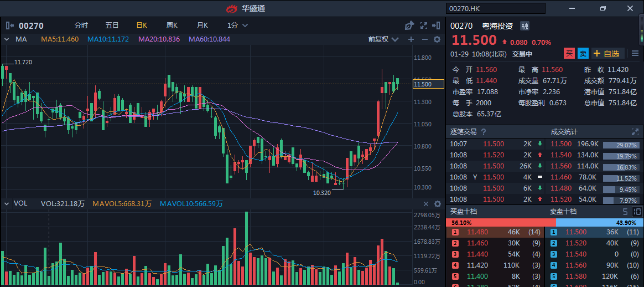Toggle the left sidebar panel
Screen dimensions: 644x287
(9, 25)
